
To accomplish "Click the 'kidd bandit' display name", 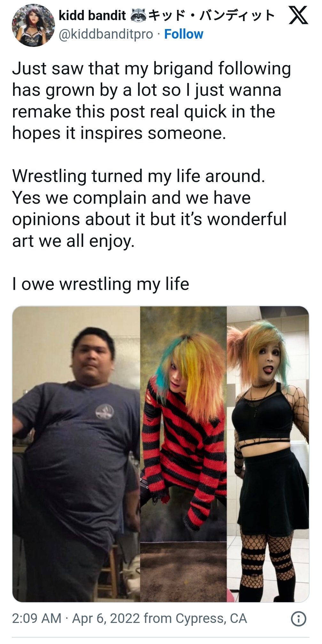I will (92, 15).
